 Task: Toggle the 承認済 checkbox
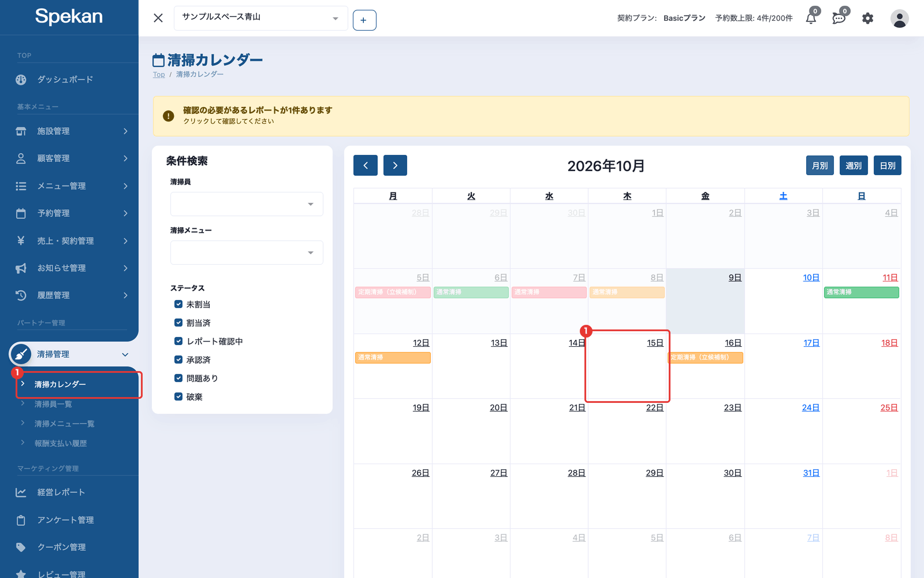pyautogui.click(x=178, y=360)
